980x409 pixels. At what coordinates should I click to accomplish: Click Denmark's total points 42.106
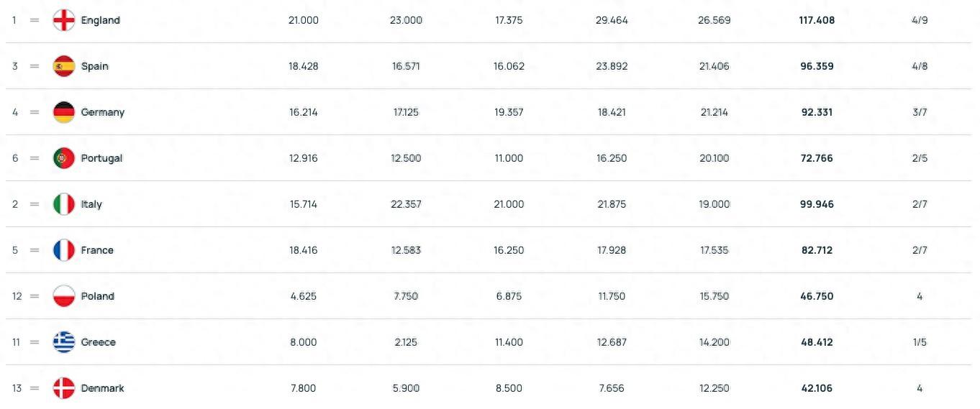click(x=816, y=388)
